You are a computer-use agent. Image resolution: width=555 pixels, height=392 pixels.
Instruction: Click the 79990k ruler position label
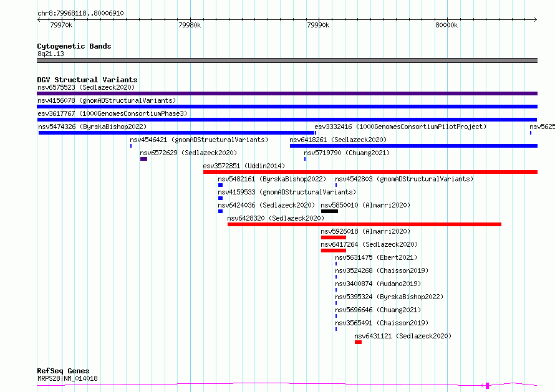(318, 25)
